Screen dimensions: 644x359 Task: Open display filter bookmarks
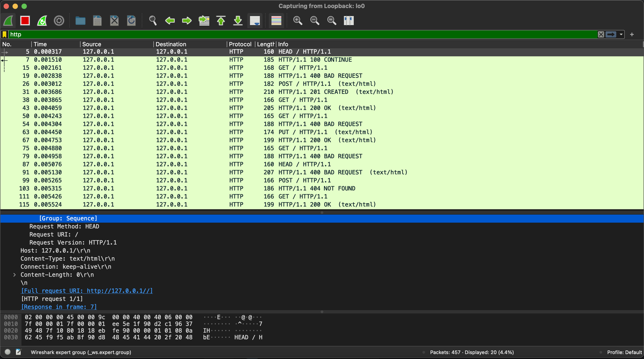(x=4, y=34)
